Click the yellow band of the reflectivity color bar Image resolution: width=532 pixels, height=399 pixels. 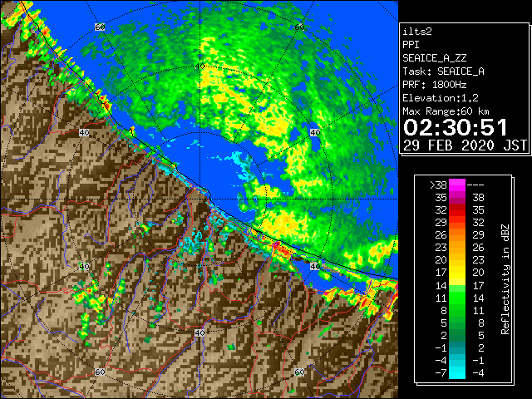(457, 273)
